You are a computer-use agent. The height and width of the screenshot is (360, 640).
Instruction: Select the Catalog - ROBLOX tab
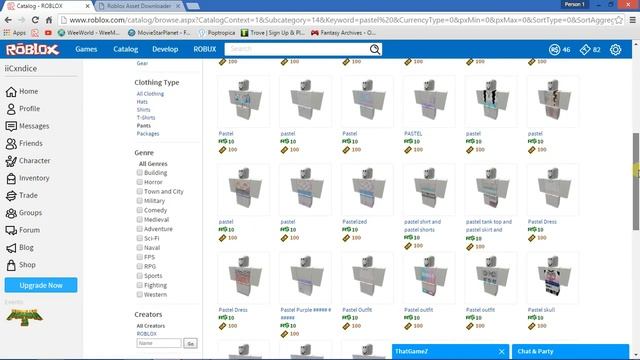(48, 6)
